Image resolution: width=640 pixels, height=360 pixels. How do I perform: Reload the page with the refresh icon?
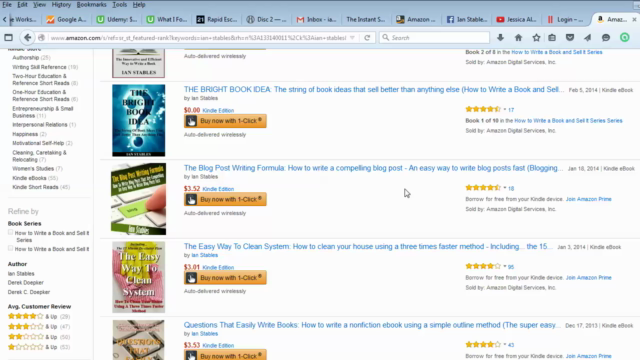click(367, 38)
